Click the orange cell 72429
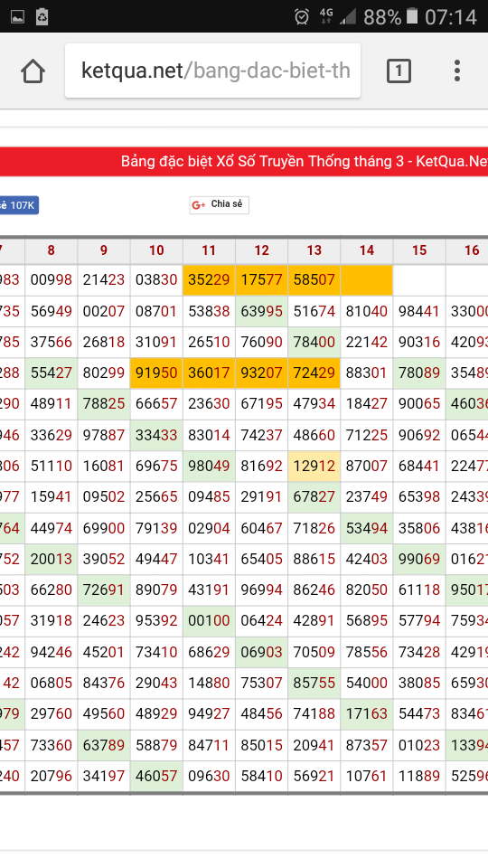488x868 pixels. point(314,373)
